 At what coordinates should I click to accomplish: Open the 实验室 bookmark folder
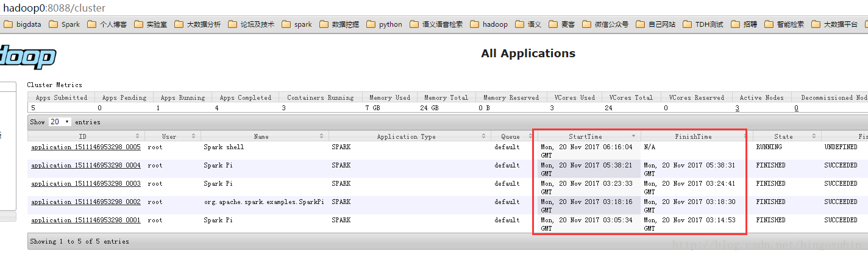click(151, 24)
